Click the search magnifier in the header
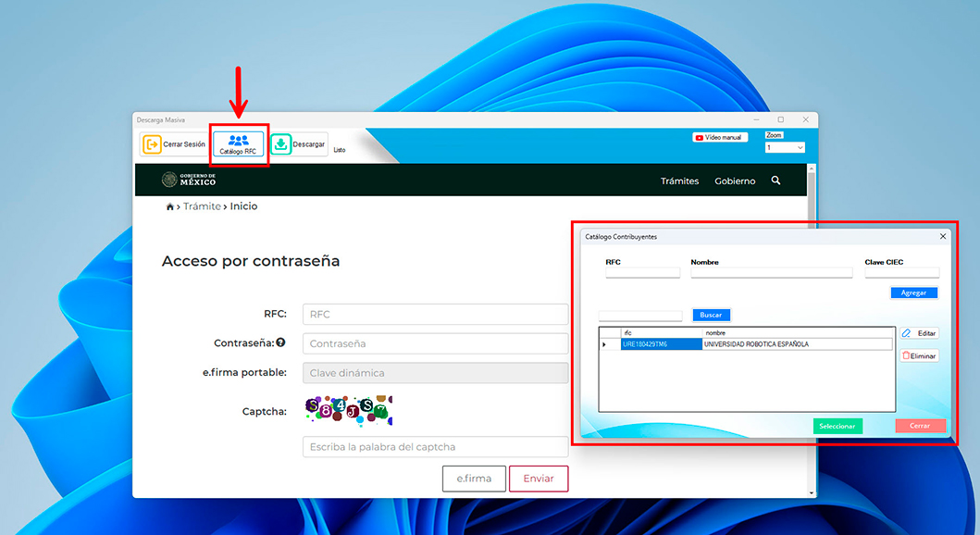980x535 pixels. [775, 180]
